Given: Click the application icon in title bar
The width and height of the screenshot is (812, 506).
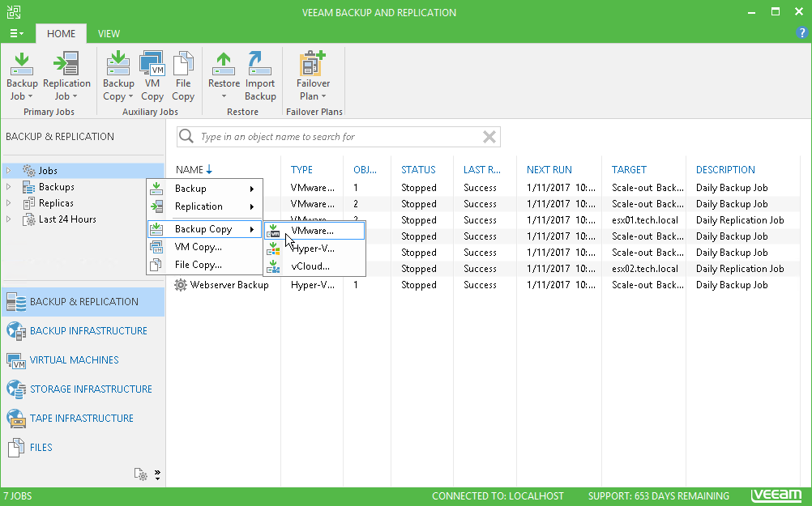Looking at the screenshot, I should (x=14, y=12).
